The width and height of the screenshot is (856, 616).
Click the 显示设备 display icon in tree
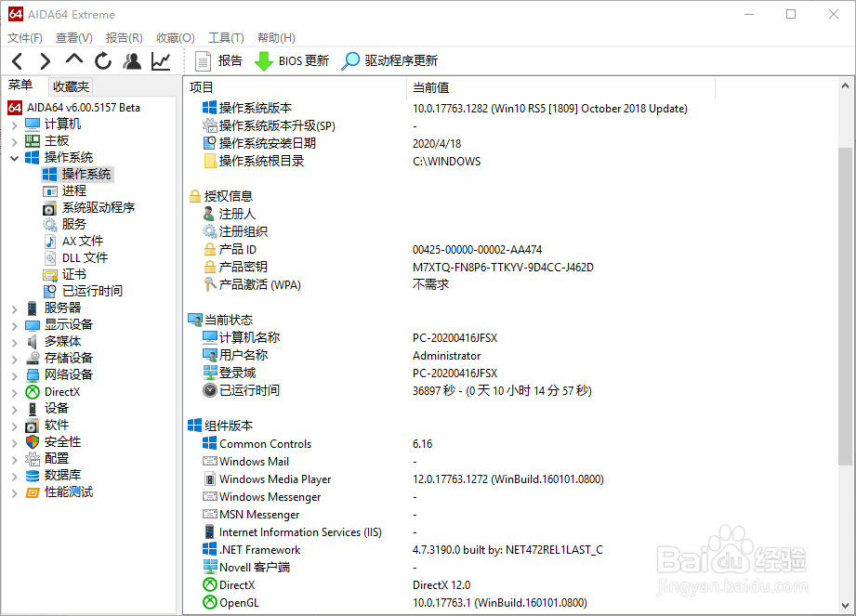coord(33,325)
